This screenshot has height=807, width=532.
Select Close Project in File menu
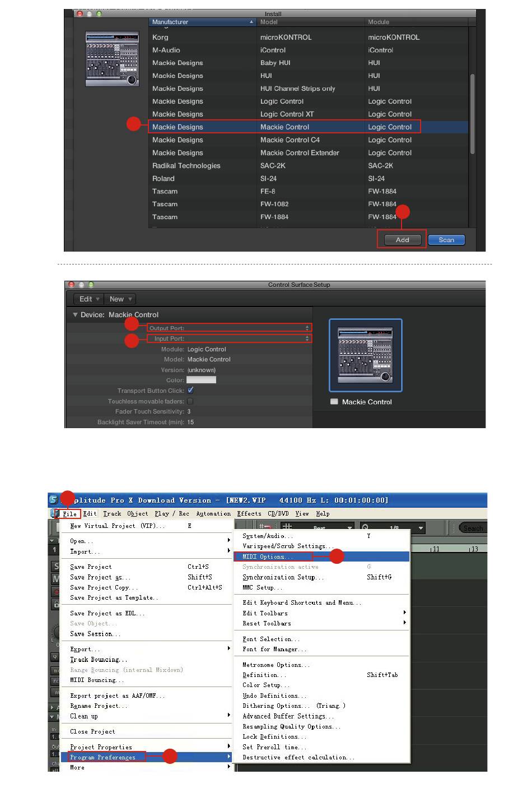click(147, 732)
